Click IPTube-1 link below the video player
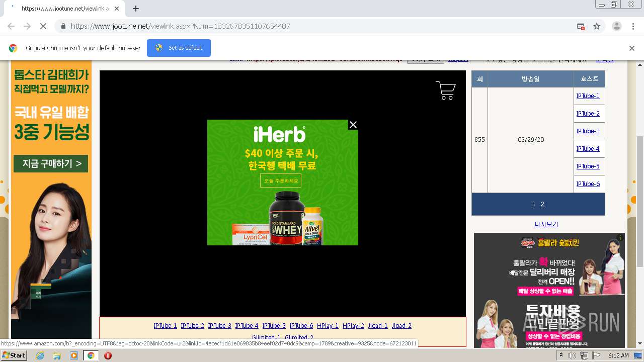This screenshot has width=644, height=362. click(165, 326)
